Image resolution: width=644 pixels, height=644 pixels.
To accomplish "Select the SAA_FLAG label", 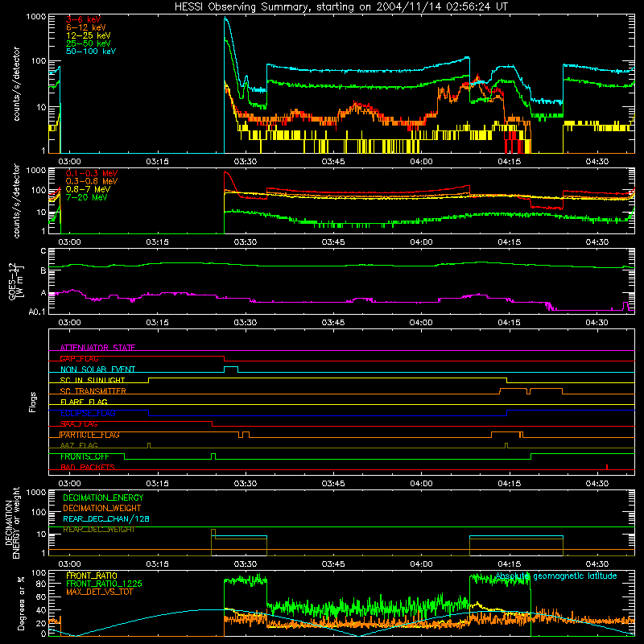I will point(79,424).
